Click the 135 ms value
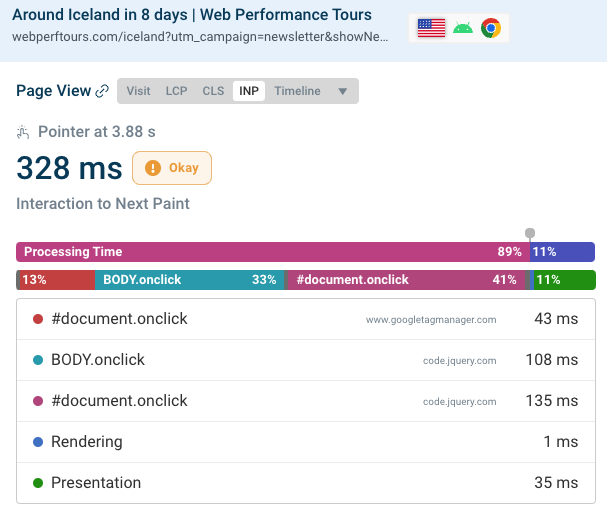This screenshot has height=522, width=607. click(552, 401)
